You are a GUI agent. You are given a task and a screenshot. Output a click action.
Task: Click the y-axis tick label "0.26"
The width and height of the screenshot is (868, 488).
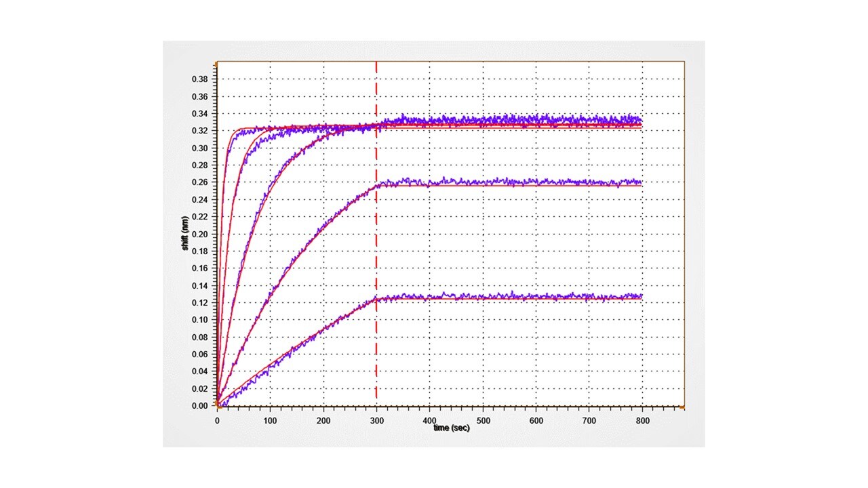[199, 182]
